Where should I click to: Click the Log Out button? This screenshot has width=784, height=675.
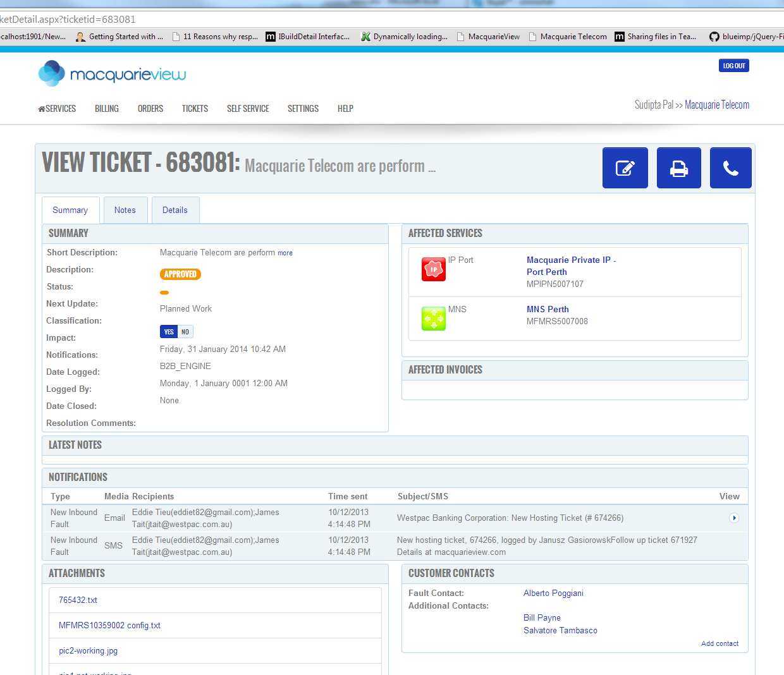733,66
